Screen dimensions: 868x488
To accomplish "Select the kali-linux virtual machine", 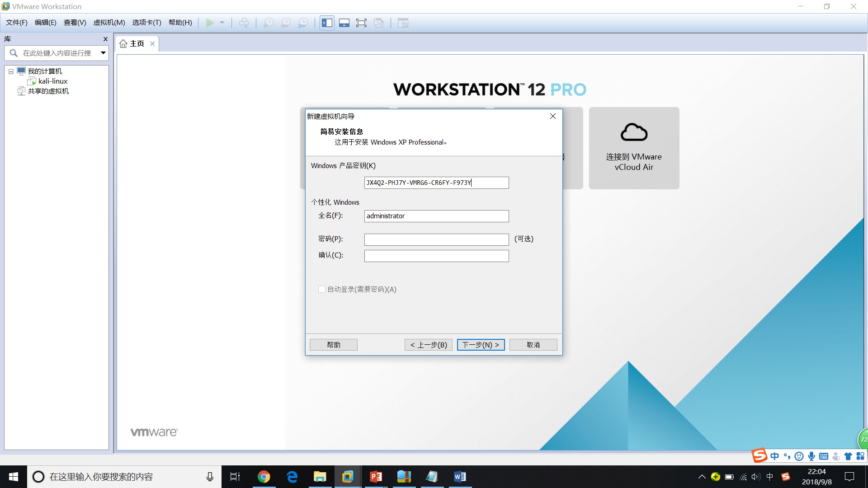I will 52,81.
